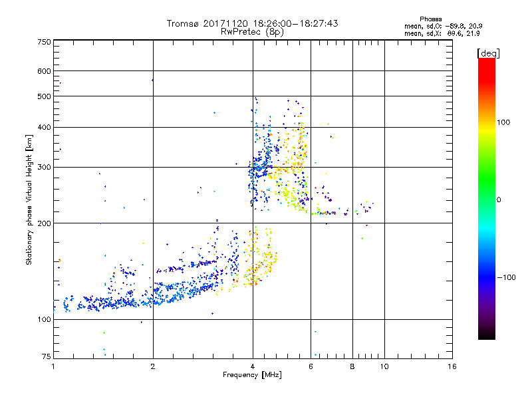Click the 'RwPretec (8p)' subtitle
Screen dimensions: 532x399
tap(252, 32)
